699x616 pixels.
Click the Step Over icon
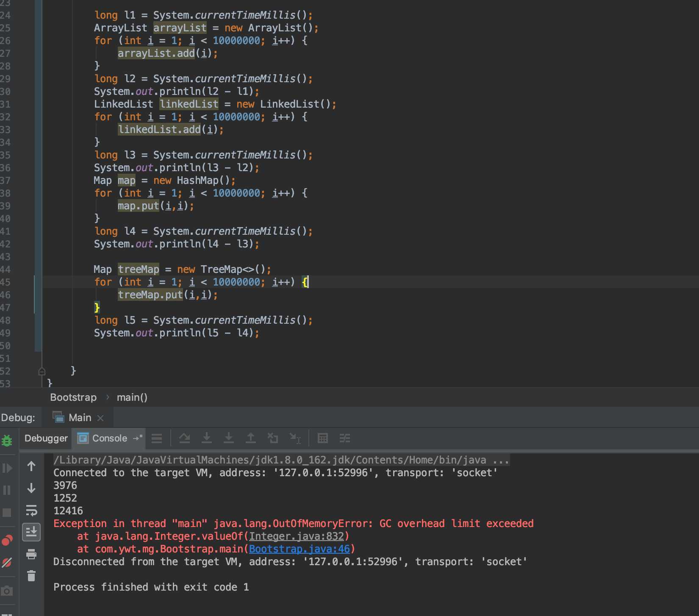[x=185, y=438]
